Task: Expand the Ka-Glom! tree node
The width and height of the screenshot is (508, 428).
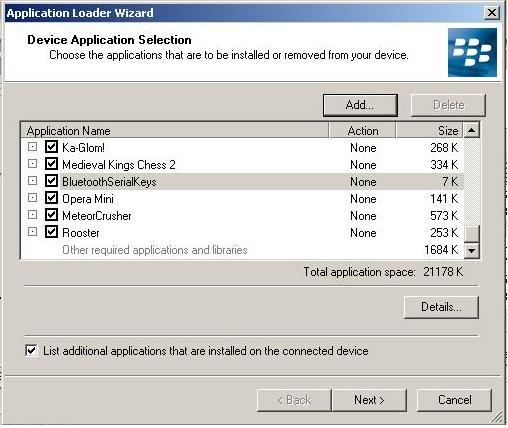Action: (32, 147)
